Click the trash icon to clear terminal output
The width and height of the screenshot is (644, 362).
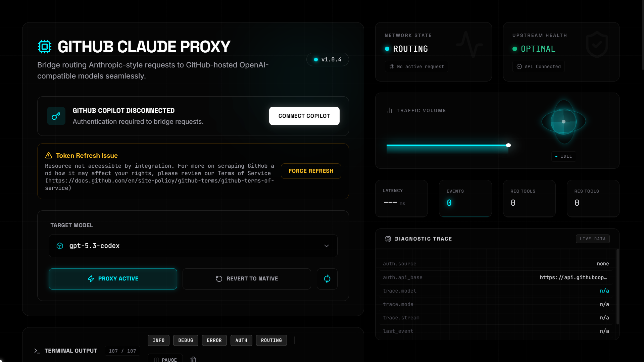tap(193, 359)
